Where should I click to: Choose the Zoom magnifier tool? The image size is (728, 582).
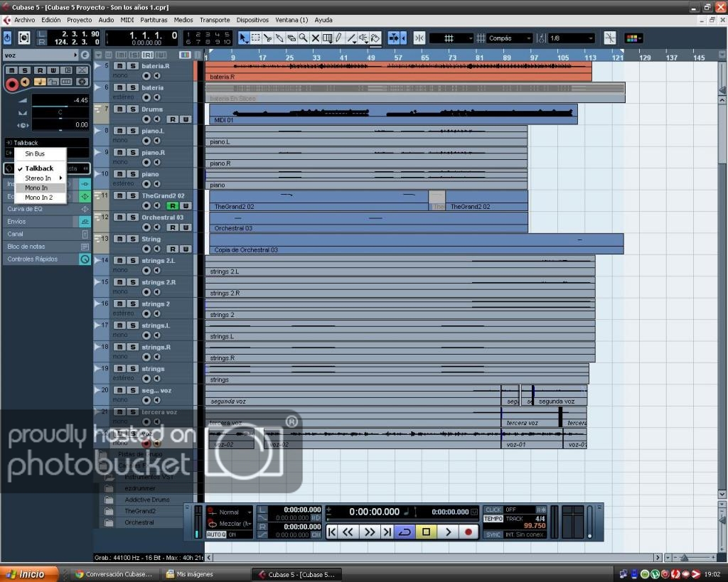[x=304, y=38]
